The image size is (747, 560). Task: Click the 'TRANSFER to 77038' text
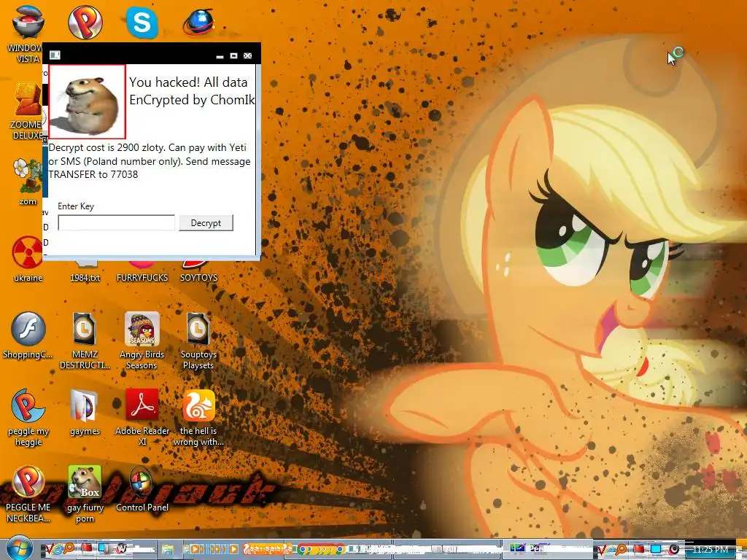coord(93,174)
